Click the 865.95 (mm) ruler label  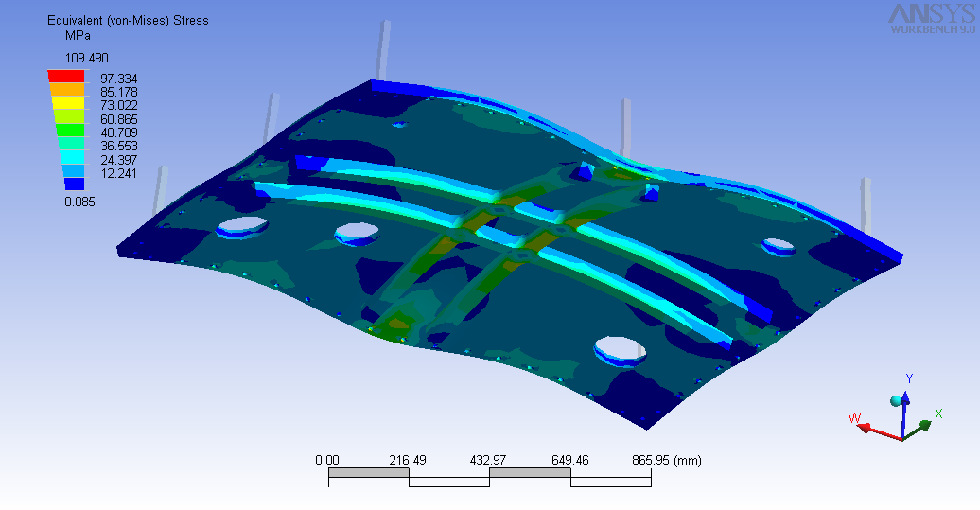point(667,461)
